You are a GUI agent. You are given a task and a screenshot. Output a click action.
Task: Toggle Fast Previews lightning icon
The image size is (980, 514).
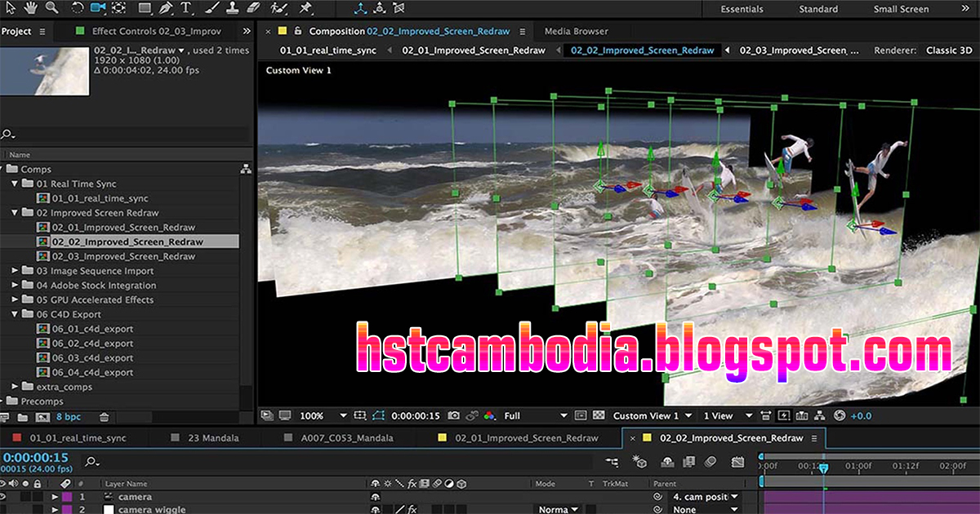click(x=785, y=415)
